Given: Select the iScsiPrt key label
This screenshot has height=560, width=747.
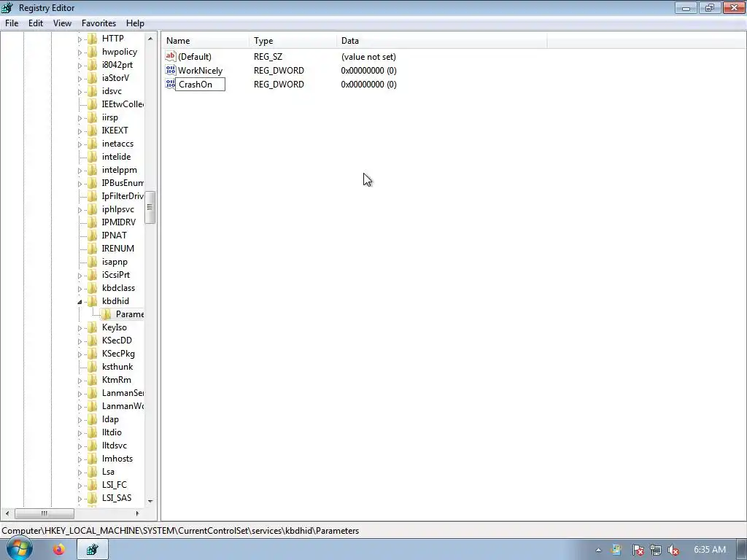Looking at the screenshot, I should pyautogui.click(x=116, y=275).
